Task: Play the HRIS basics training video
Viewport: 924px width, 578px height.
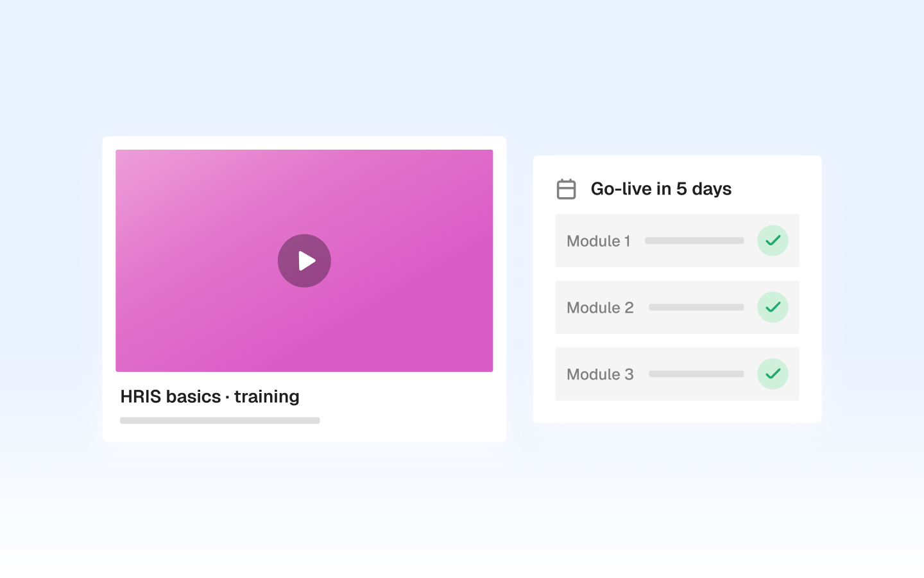Action: 304,261
